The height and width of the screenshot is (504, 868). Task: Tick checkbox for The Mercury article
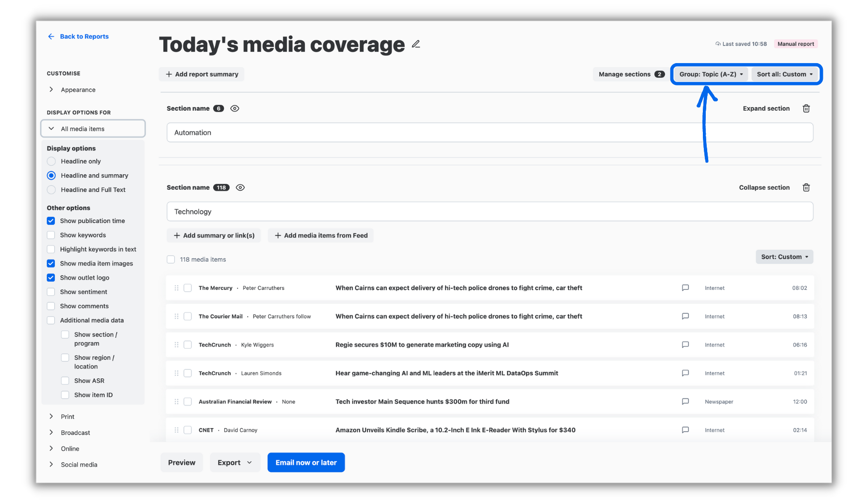click(x=187, y=288)
